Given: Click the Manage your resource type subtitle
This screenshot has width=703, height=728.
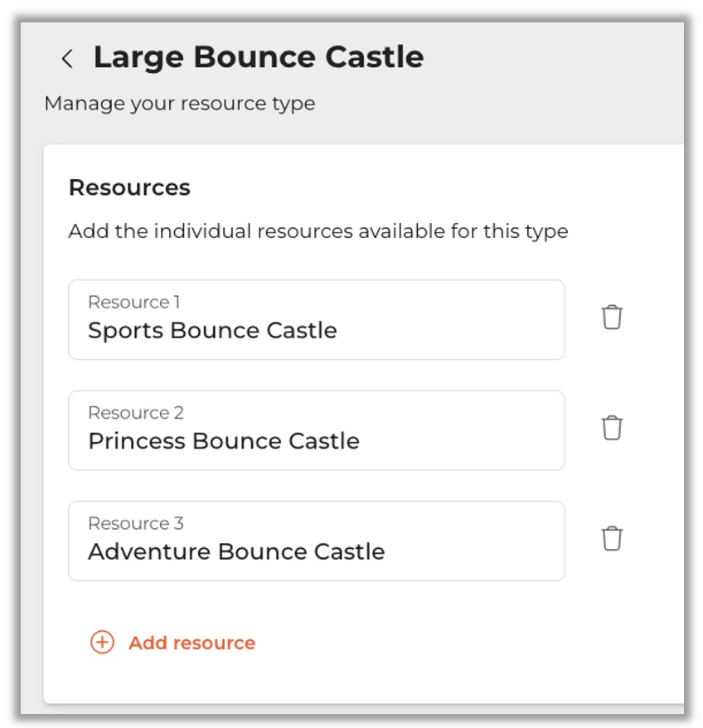Looking at the screenshot, I should (x=179, y=104).
